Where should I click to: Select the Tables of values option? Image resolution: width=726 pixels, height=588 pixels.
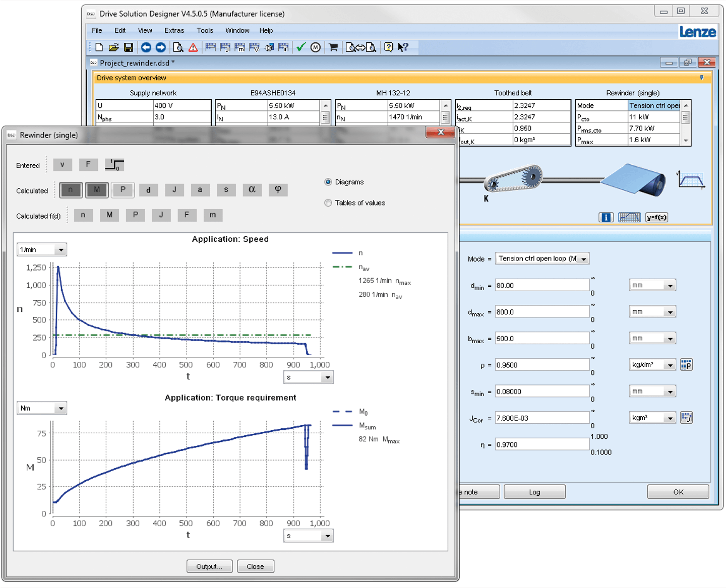pos(328,203)
